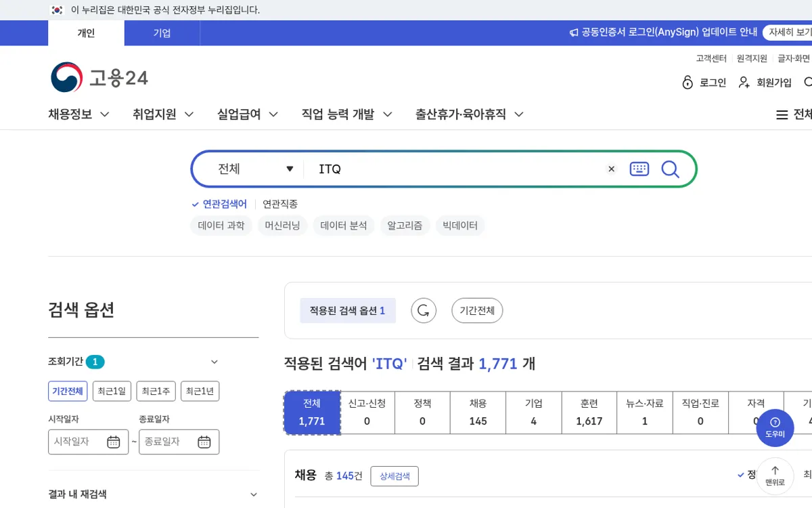Viewport: 812px width, 508px height.
Task: Select the 직업·진로 results tab
Action: coord(700,412)
